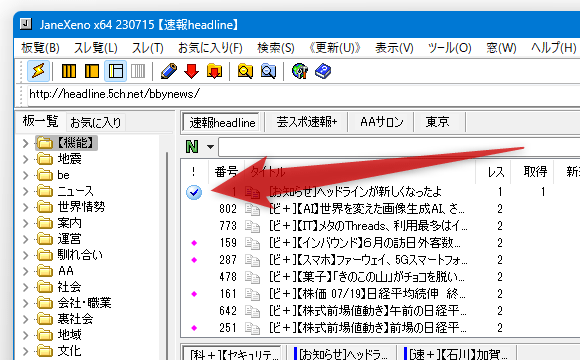580x360 pixels.
Task: Expand the ニュース tree node
Action: (25, 191)
